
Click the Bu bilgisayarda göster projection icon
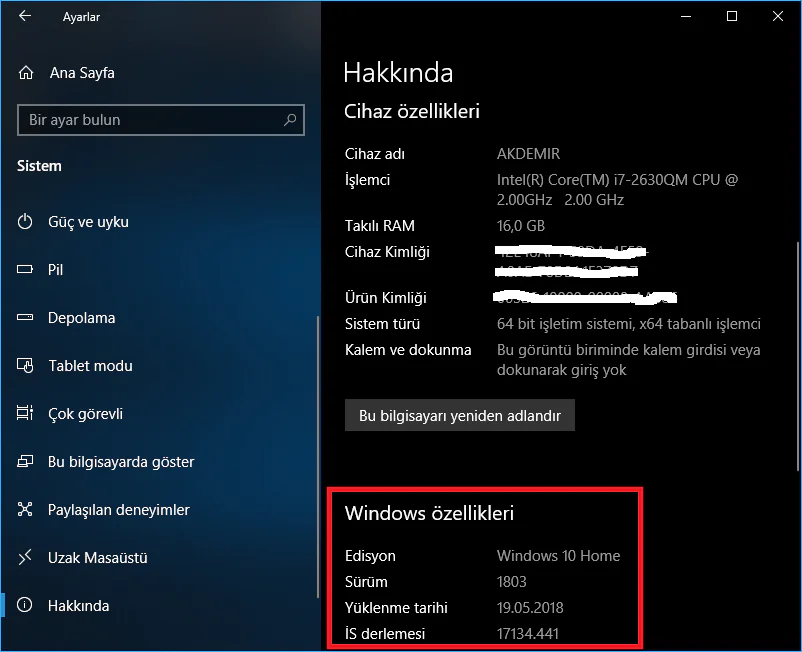pyautogui.click(x=25, y=461)
